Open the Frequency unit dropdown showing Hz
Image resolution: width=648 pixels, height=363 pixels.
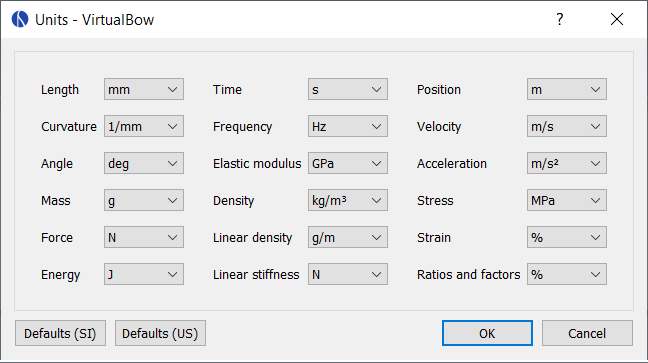(x=348, y=126)
